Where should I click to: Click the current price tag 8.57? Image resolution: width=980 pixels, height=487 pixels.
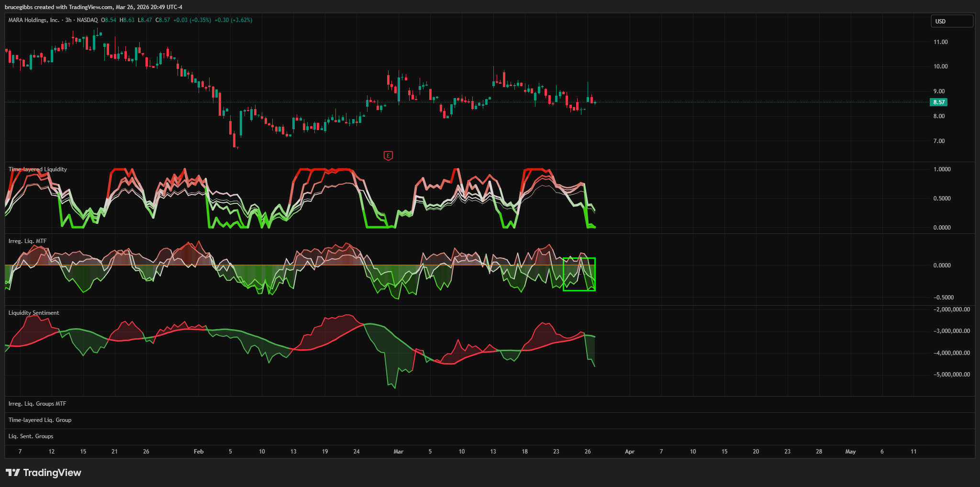(938, 102)
